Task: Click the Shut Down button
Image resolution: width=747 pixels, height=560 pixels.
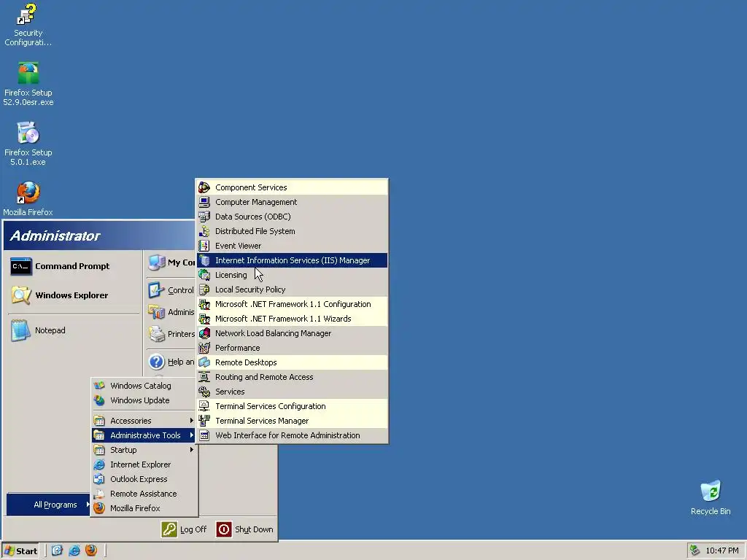Action: [x=245, y=529]
